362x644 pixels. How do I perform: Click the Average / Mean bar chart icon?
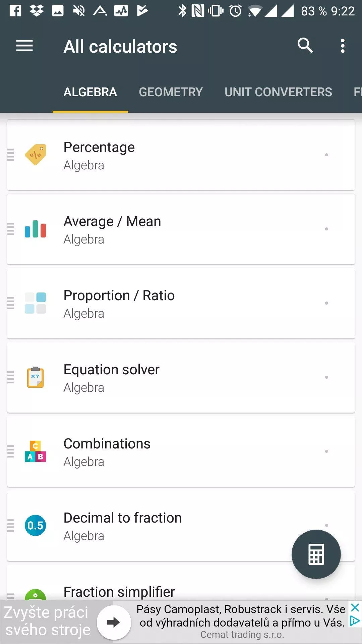coord(36,229)
